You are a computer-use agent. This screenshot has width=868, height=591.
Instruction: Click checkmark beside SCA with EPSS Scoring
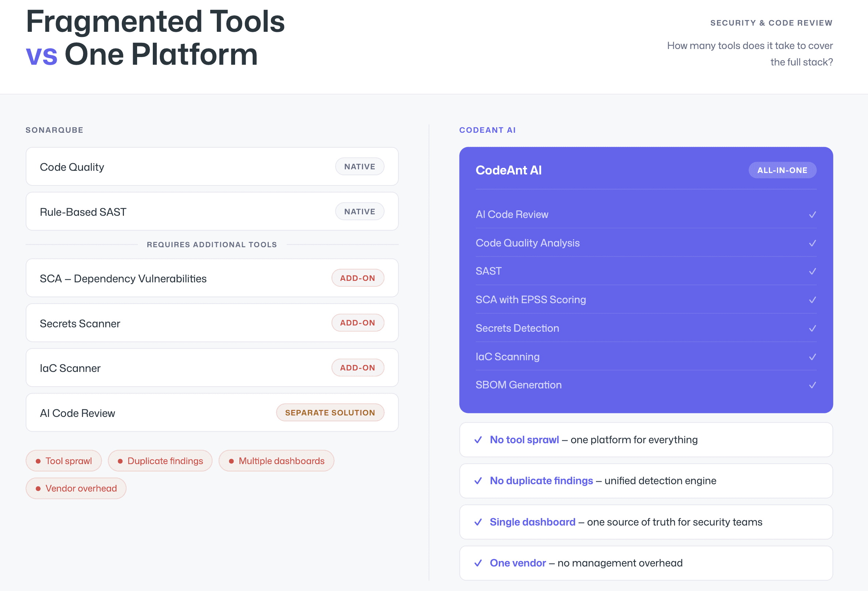pyautogui.click(x=812, y=300)
